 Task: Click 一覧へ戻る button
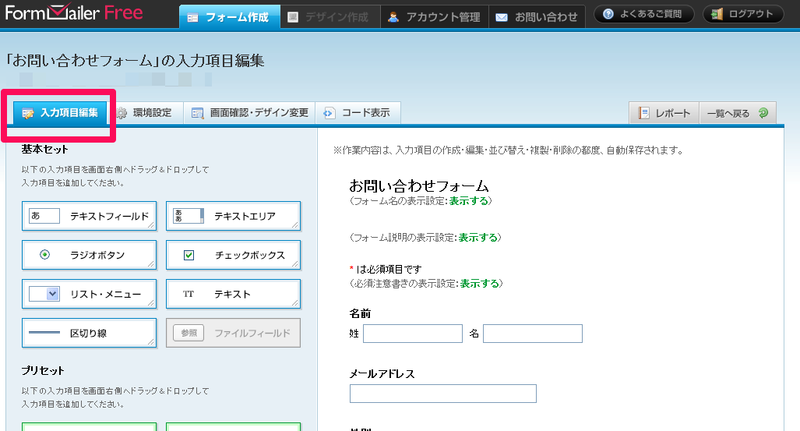point(738,113)
